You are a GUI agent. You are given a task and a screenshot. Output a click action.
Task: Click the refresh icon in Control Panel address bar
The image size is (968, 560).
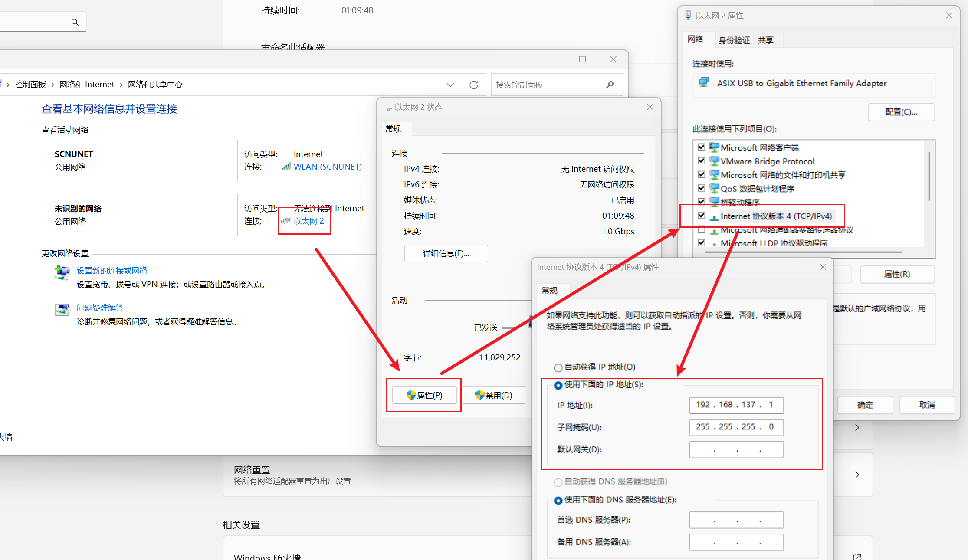pos(474,85)
